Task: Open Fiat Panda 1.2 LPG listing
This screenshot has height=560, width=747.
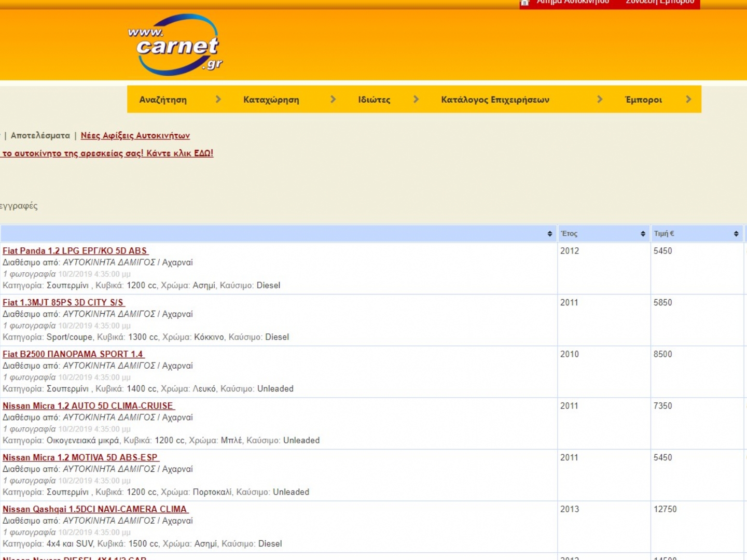Action: [75, 250]
